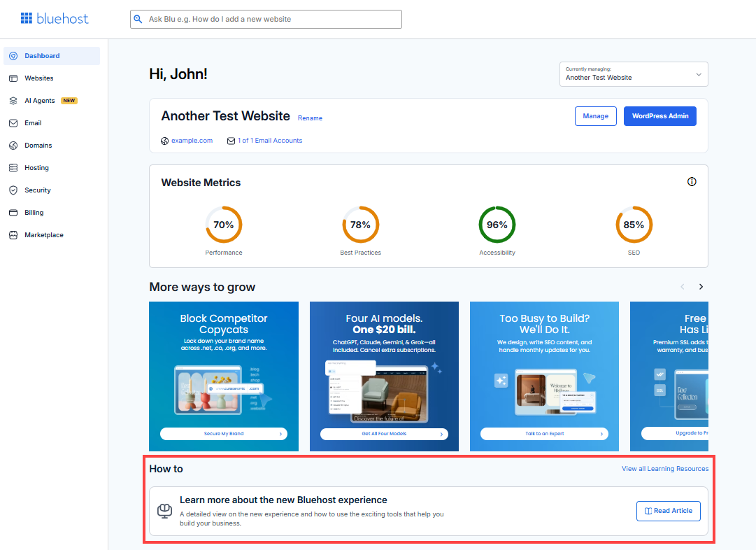Click the Dashboard sidebar icon

coord(13,56)
